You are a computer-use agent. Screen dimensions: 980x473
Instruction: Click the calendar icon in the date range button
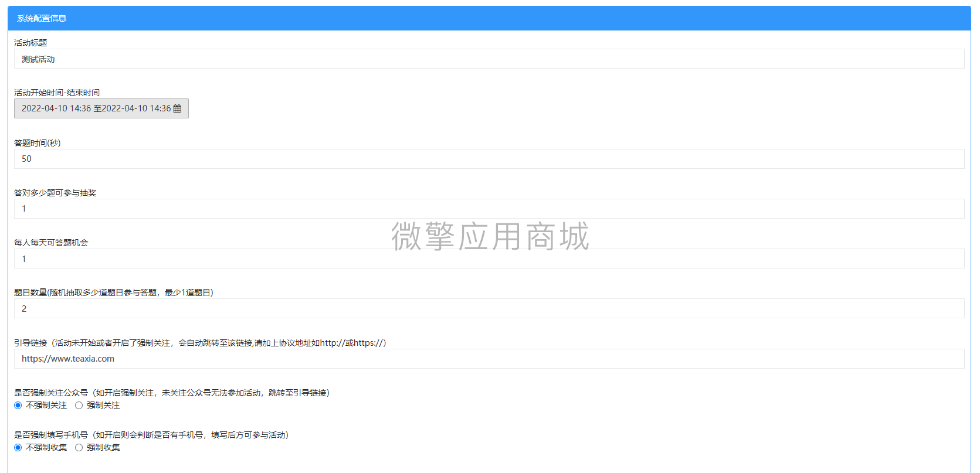coord(177,108)
